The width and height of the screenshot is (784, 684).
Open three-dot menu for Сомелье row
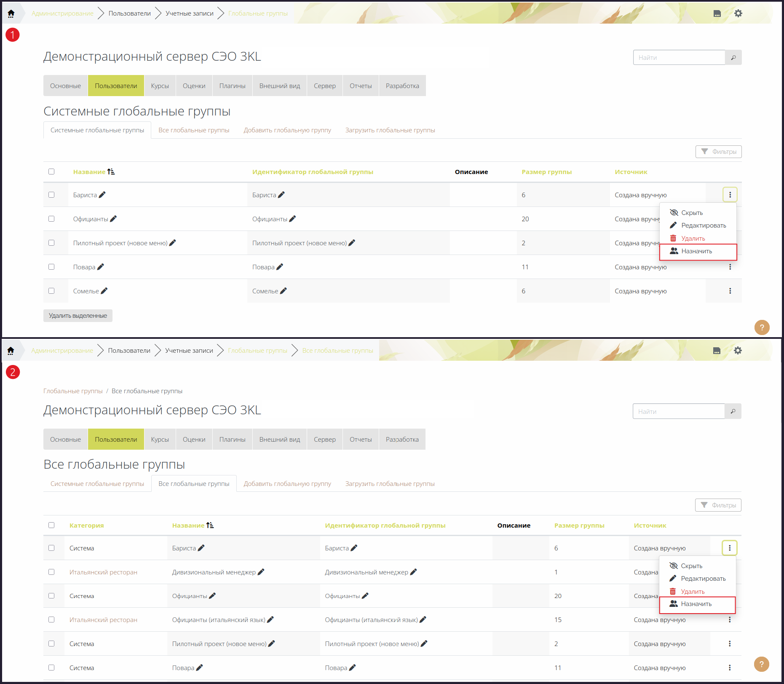coord(730,291)
